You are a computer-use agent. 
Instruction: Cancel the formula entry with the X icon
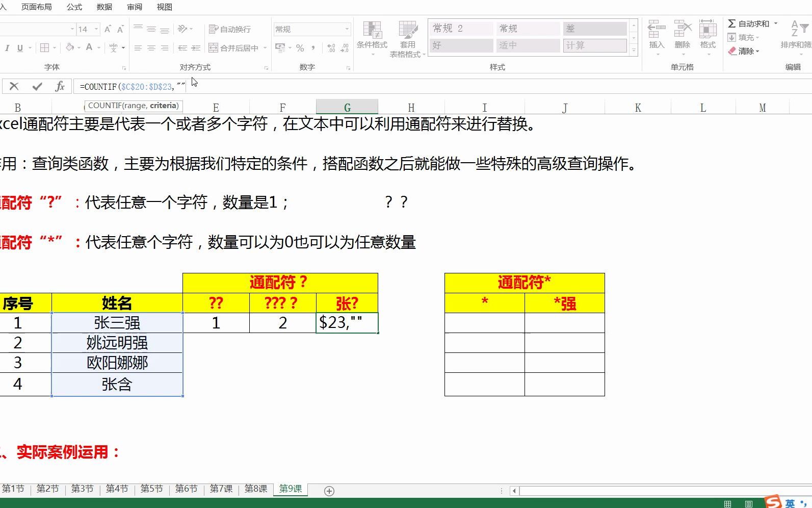coord(14,87)
